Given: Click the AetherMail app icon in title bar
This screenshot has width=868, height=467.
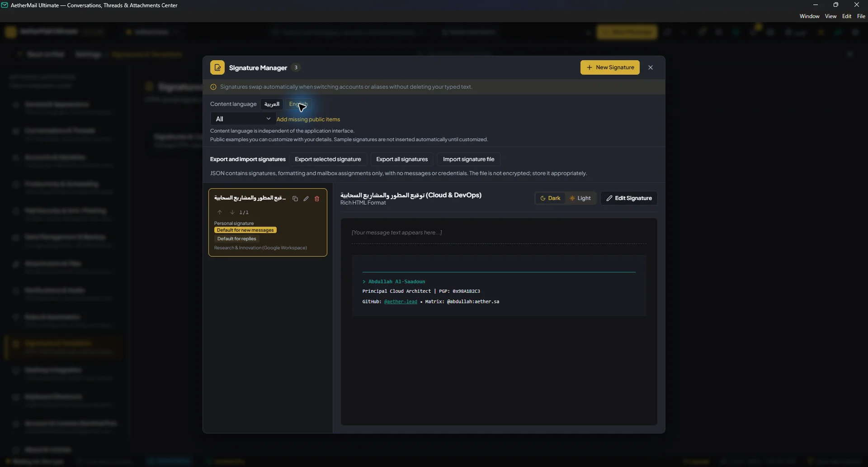Looking at the screenshot, I should tap(5, 5).
